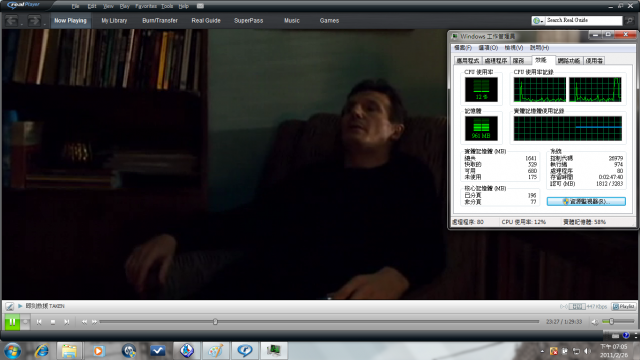This screenshot has height=360, width=640.
Task: Open the search provider globe dropdown
Action: coord(538,20)
